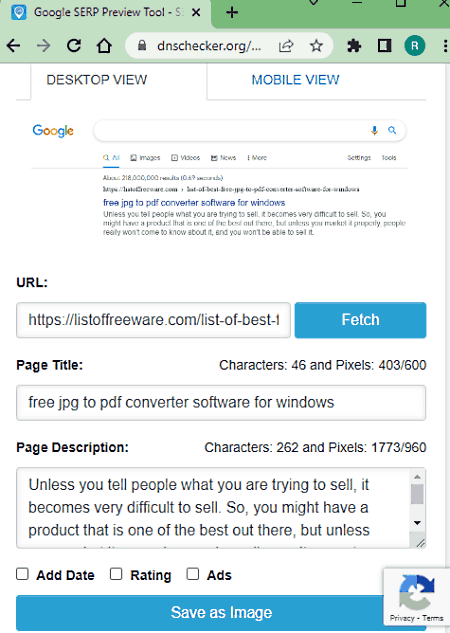
Task: Click the description scrollbar up arrow
Action: [417, 477]
